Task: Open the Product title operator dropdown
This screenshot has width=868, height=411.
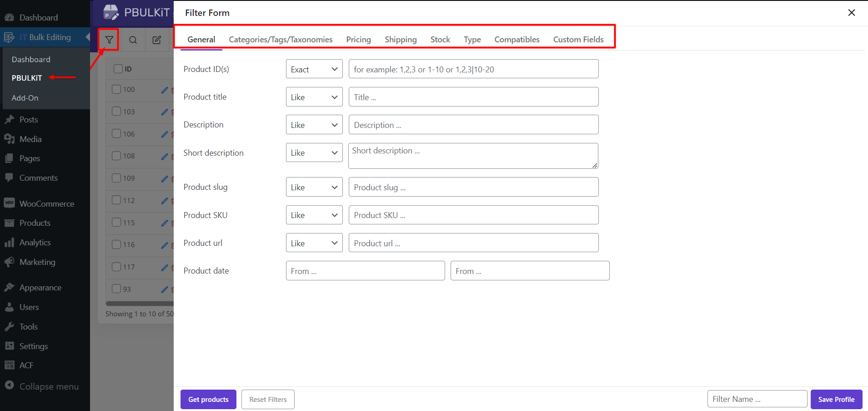Action: coord(314,97)
